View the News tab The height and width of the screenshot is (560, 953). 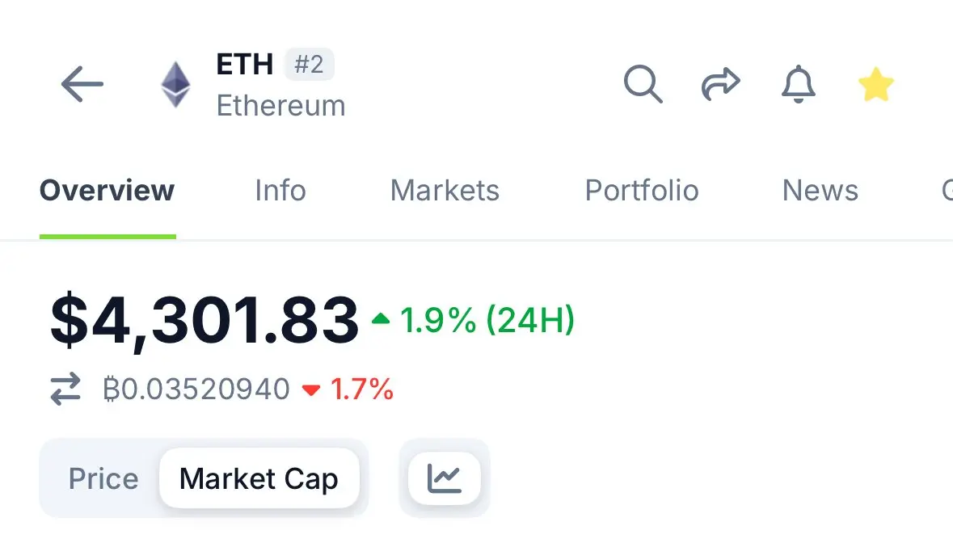pos(820,191)
